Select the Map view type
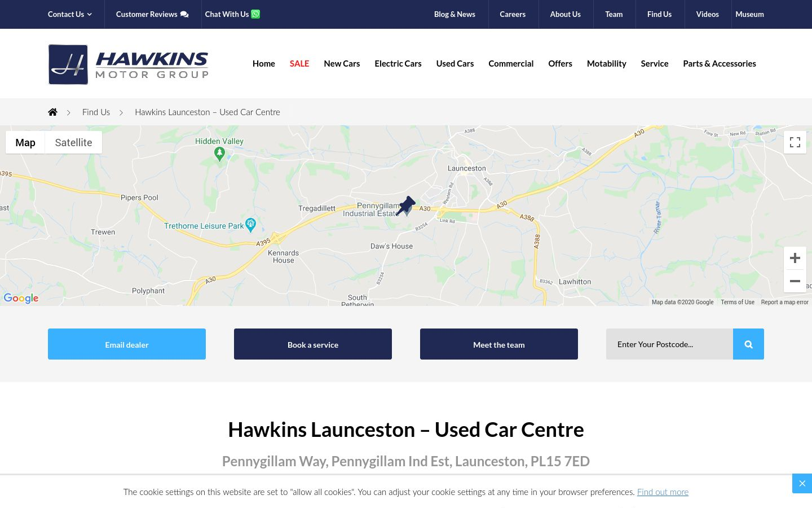 [x=25, y=142]
